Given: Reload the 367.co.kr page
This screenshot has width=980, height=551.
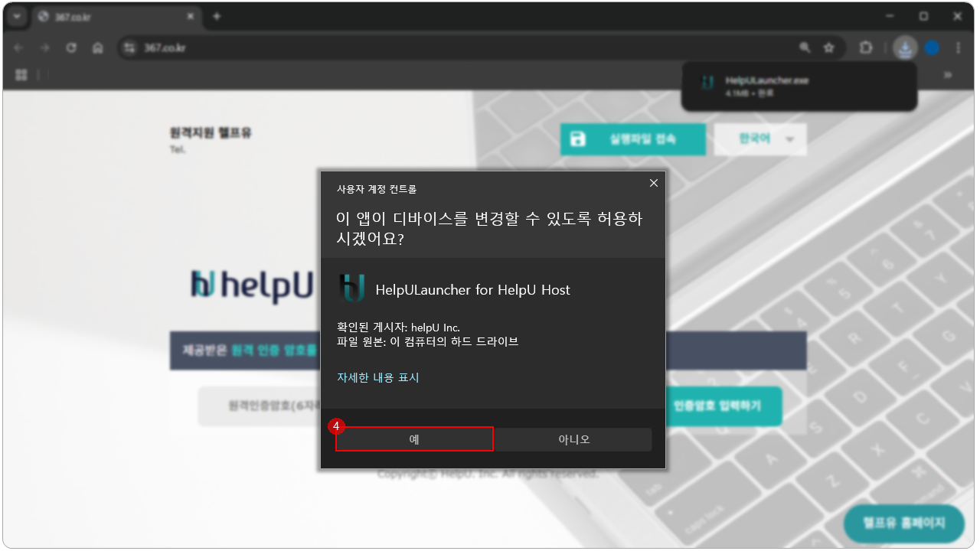Looking at the screenshot, I should tap(71, 47).
